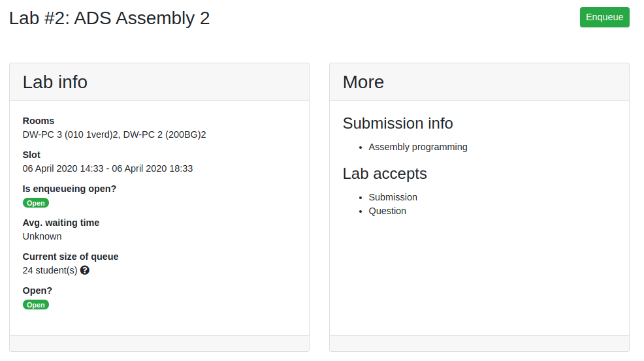Image resolution: width=644 pixels, height=361 pixels.
Task: Click the Lab info panel header
Action: coord(159,82)
